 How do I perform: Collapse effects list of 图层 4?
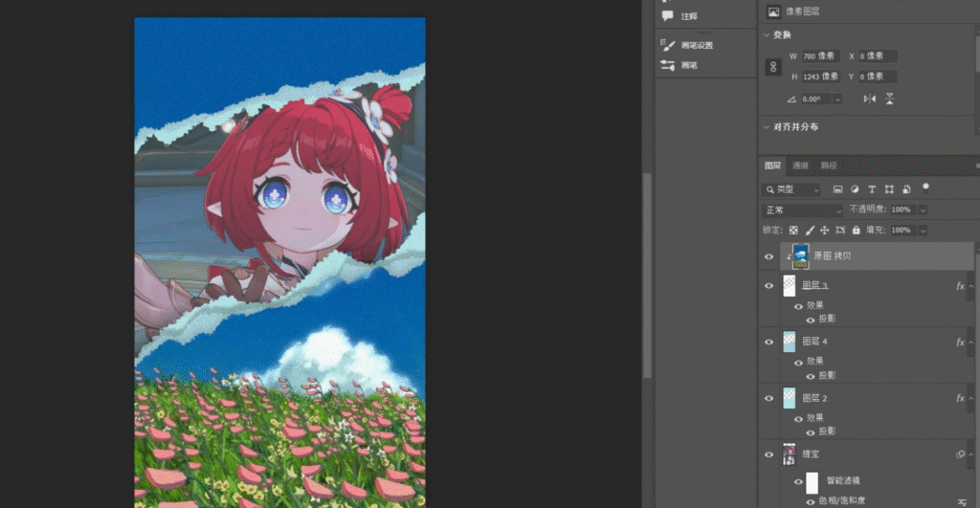970,342
